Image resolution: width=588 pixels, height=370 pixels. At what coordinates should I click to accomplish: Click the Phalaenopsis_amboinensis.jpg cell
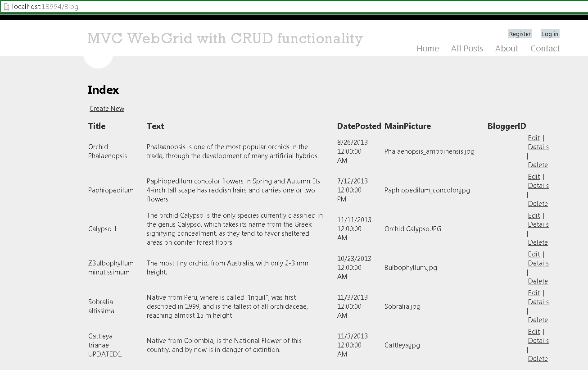(x=430, y=151)
